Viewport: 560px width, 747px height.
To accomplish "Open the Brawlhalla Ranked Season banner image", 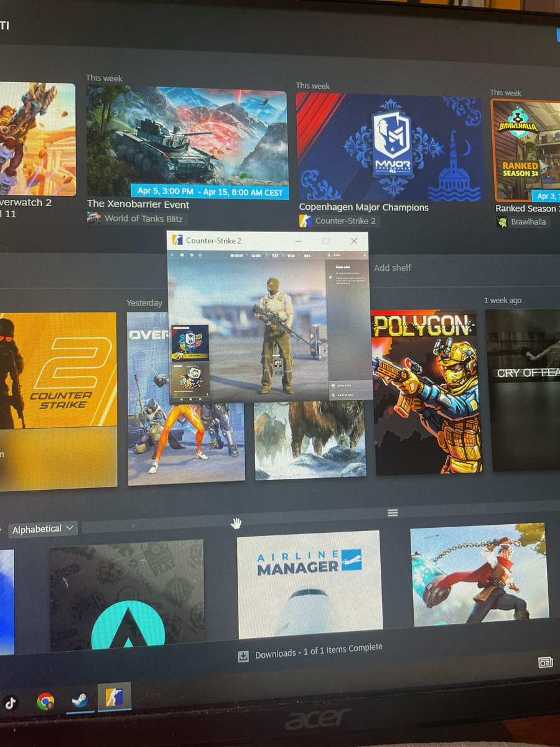I will pos(525,150).
